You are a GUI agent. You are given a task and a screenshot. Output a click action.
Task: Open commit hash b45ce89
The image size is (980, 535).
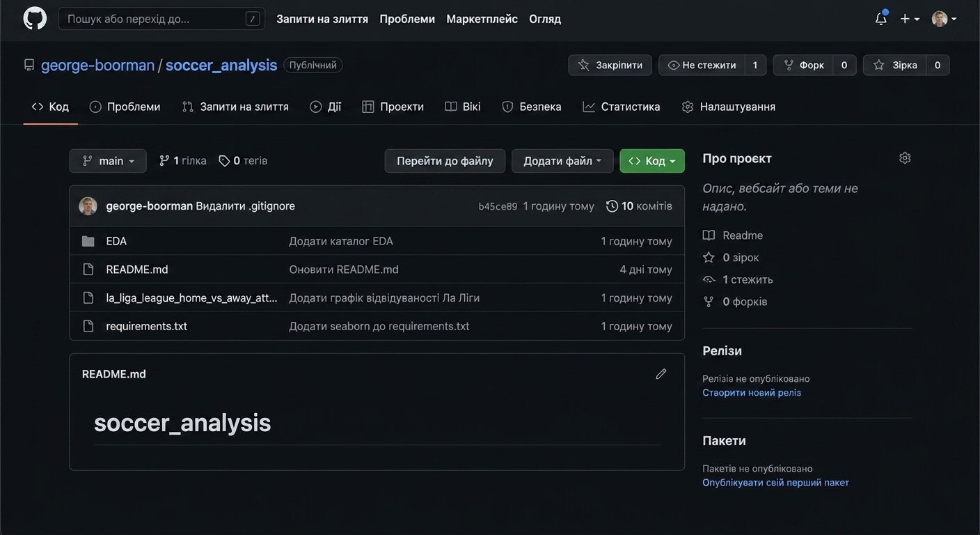(498, 206)
